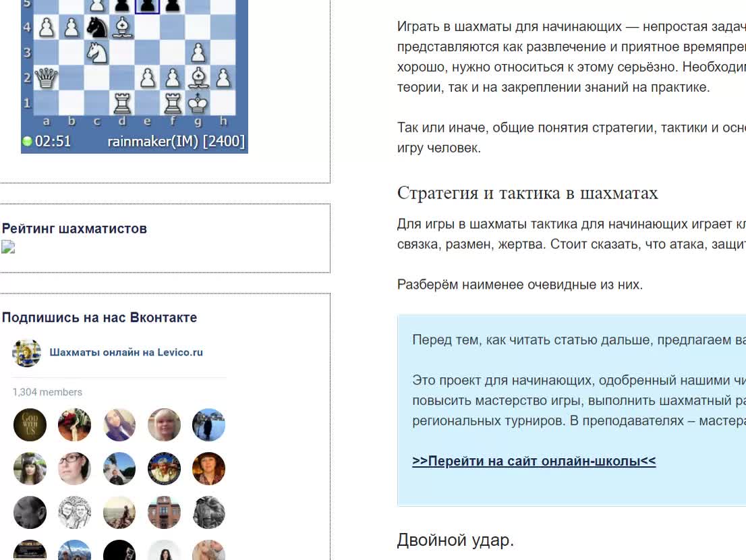The height and width of the screenshot is (560, 746).
Task: Open the red-haired woman on orange avatar
Action: 209,469
